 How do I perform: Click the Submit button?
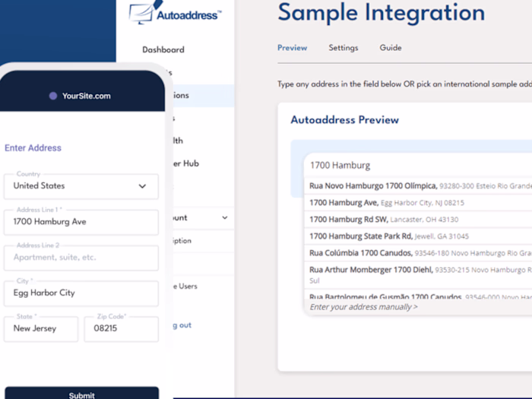(x=82, y=394)
